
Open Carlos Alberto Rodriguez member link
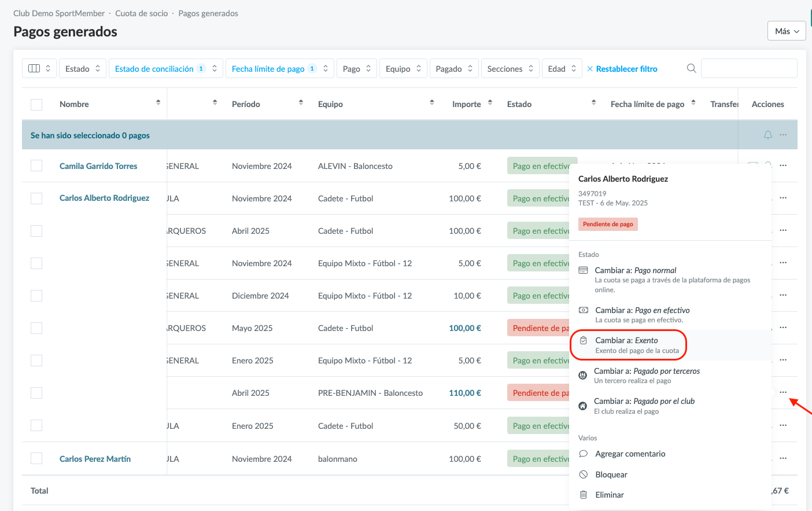[x=104, y=198]
